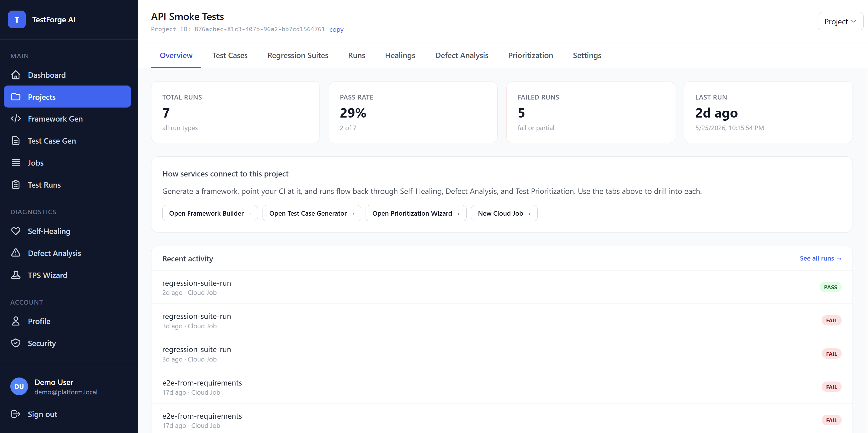Click the Framework Gen code icon
Image resolution: width=868 pixels, height=433 pixels.
coord(16,118)
